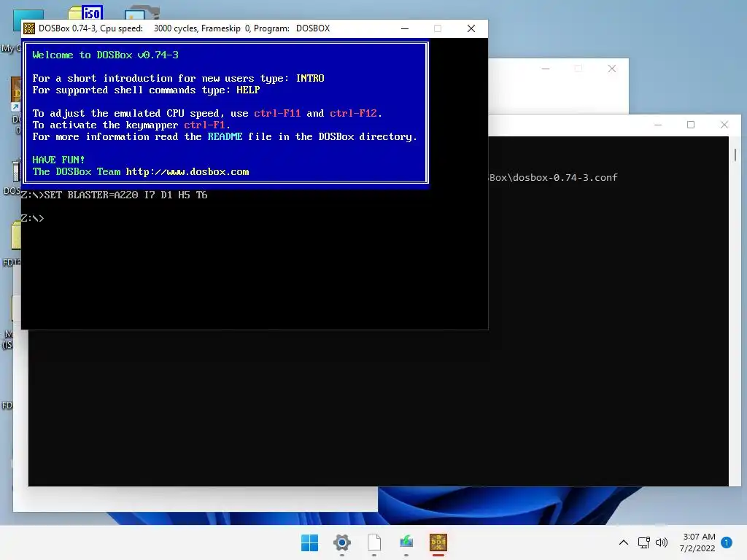
Task: Click the red ctrl-F1 keymapper text
Action: [204, 125]
